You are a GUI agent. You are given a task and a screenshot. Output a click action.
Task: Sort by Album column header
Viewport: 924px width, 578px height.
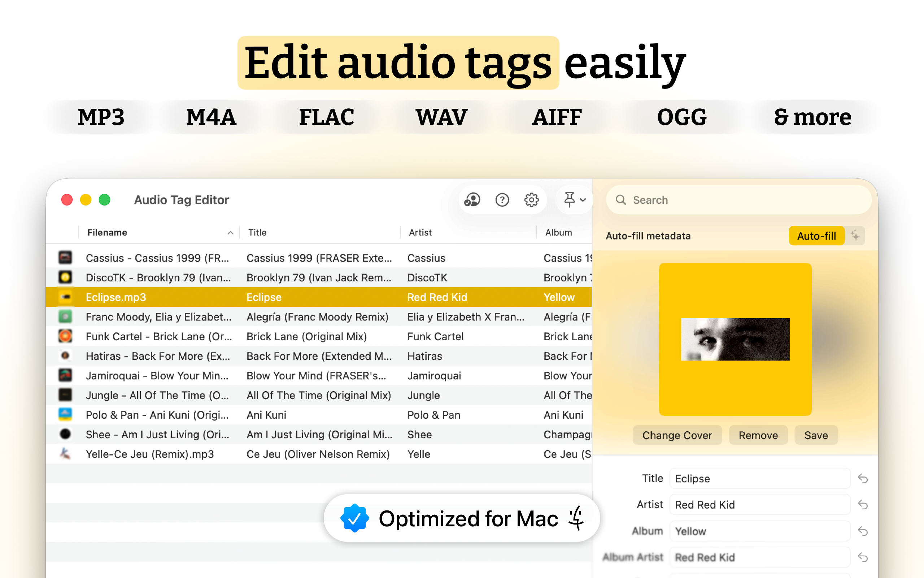pyautogui.click(x=565, y=232)
